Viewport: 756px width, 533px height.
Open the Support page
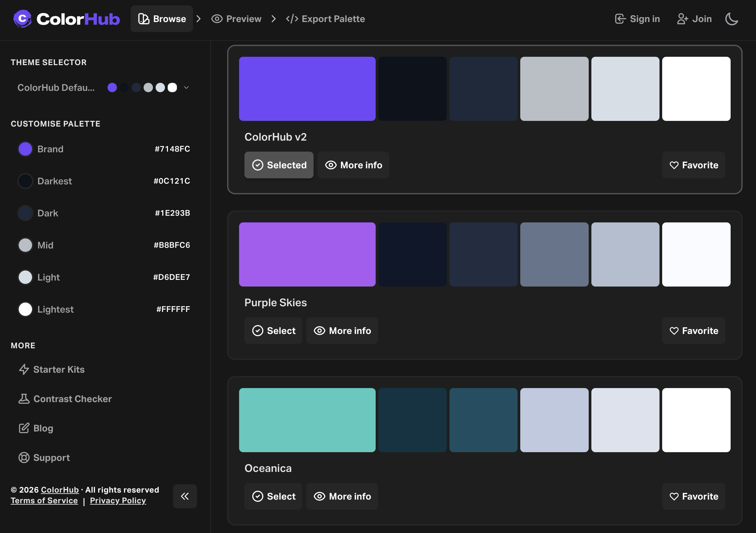44,458
